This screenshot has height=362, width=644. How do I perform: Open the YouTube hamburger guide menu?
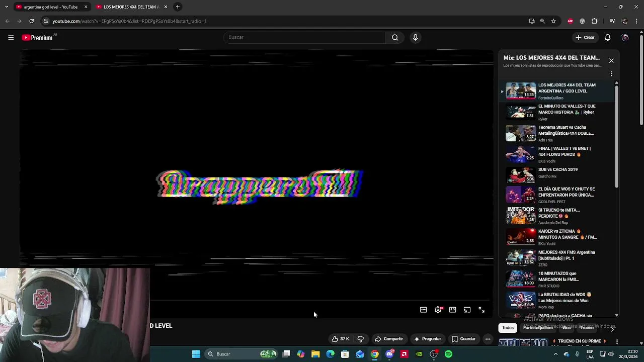click(x=11, y=37)
